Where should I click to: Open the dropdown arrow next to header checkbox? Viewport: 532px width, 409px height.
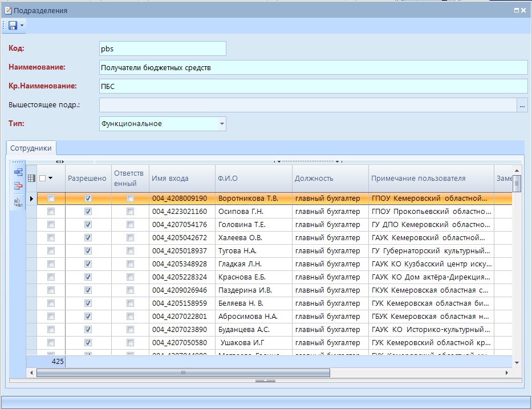click(x=51, y=179)
